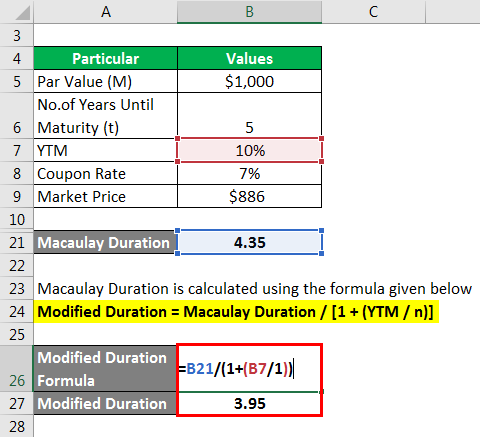This screenshot has height=437, width=480.
Task: Select the 'Modified Duration' label in row 27
Action: 105,403
